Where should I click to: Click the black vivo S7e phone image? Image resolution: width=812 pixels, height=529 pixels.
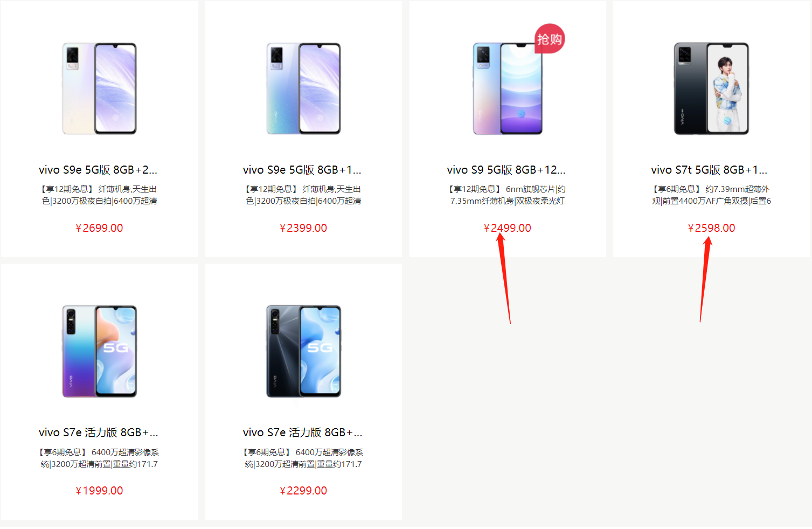(x=303, y=351)
